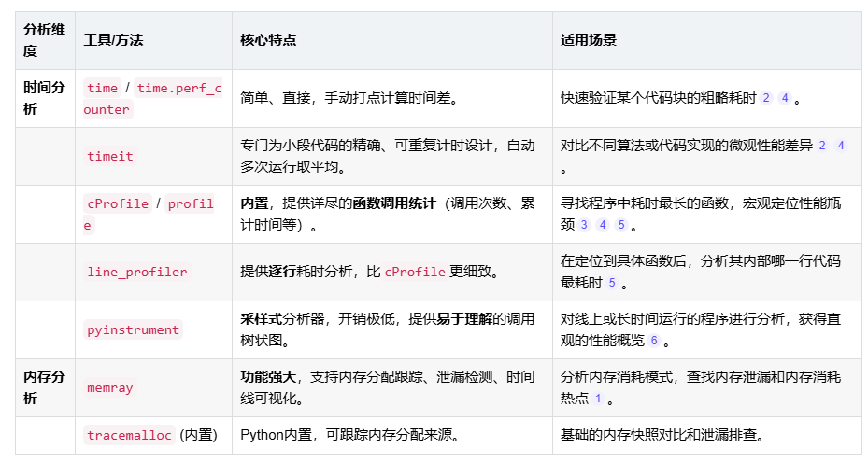This screenshot has height=462, width=868.
Task: Click the bold text '函数调用统计'
Action: coord(394,203)
